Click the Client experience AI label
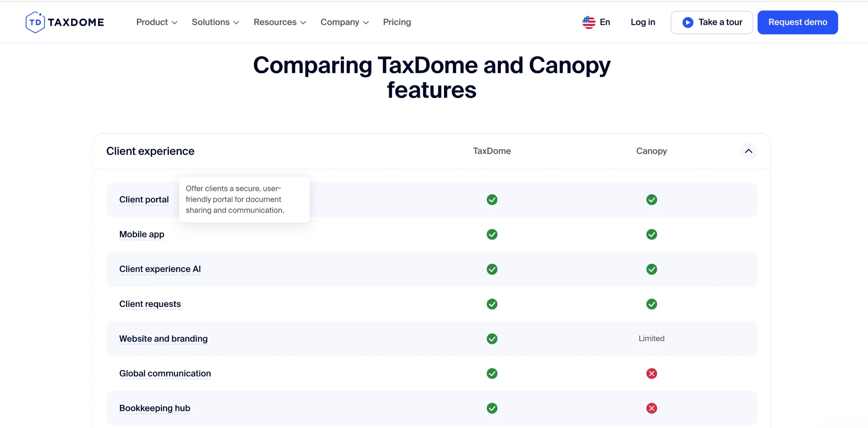 click(160, 269)
